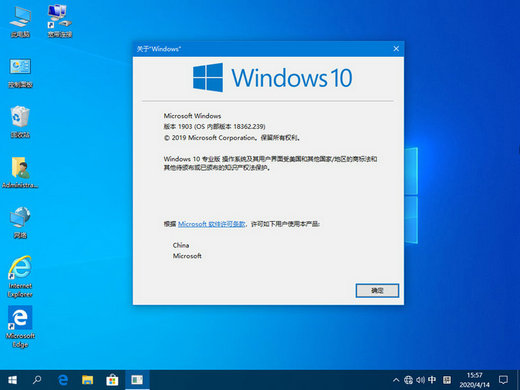The height and width of the screenshot is (390, 520).
Task: Click the licensed user "China" text
Action: point(181,245)
